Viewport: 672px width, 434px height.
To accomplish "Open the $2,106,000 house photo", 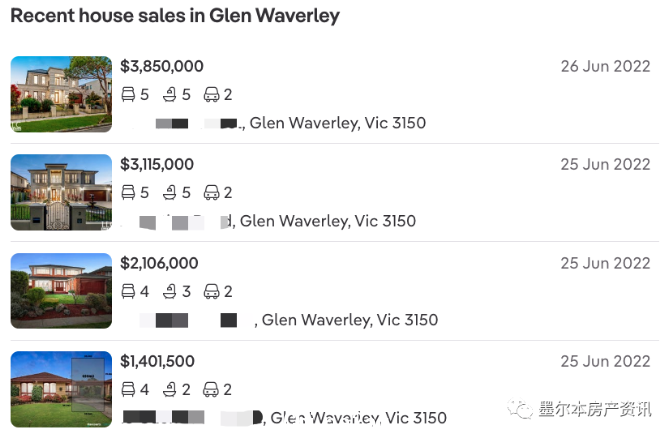I will pos(61,291).
